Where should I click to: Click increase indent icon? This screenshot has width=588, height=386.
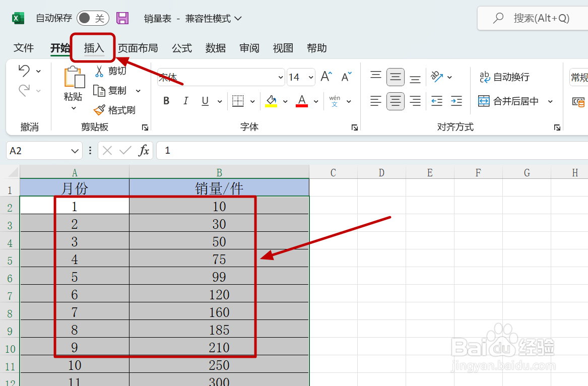(456, 101)
